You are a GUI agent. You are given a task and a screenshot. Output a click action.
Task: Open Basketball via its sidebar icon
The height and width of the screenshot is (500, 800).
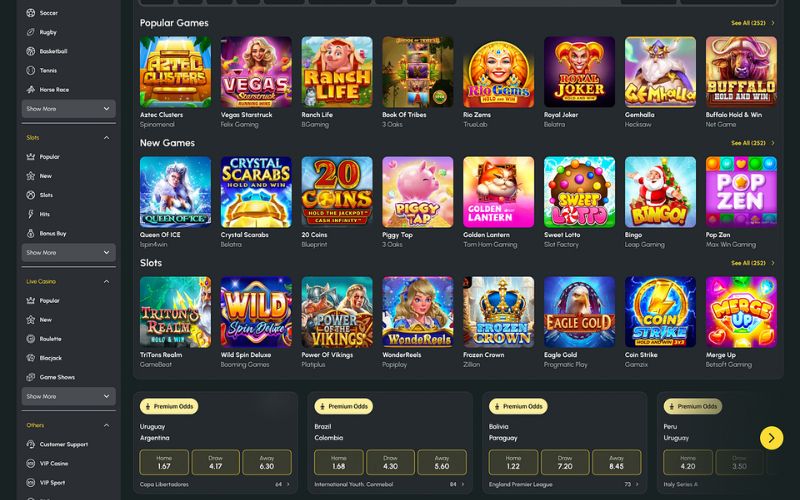(x=31, y=51)
